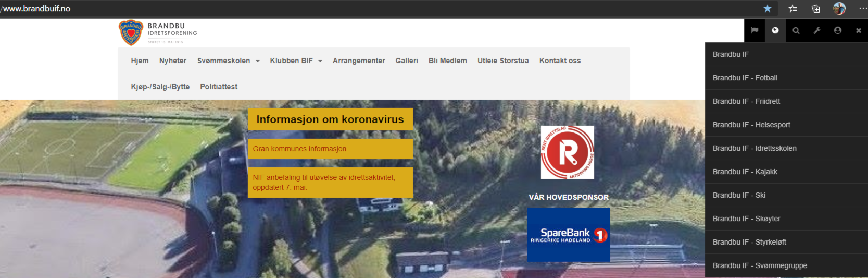Viewport: 868px width, 278px height.
Task: Open the browser settings ellipsis menu
Action: point(863,8)
